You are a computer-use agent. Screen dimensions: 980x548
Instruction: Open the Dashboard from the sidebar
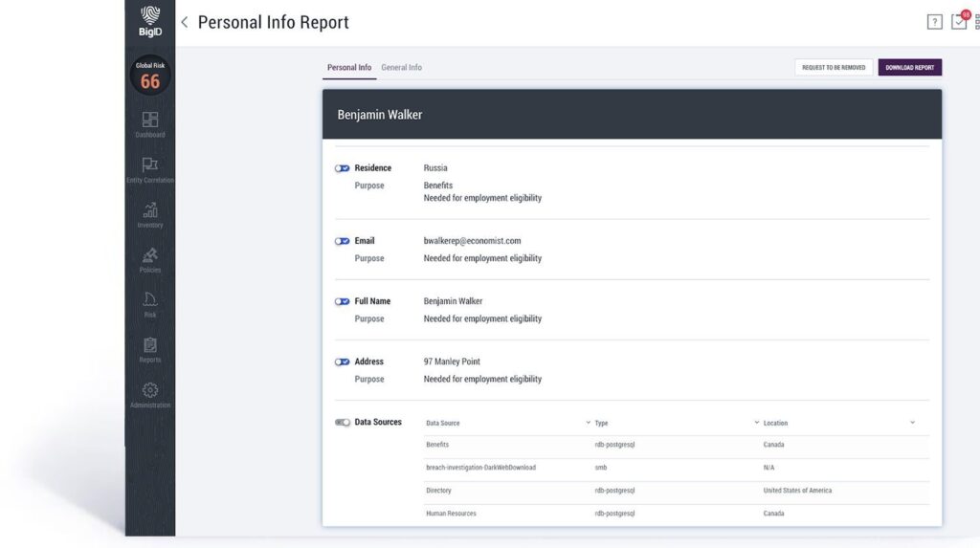150,121
